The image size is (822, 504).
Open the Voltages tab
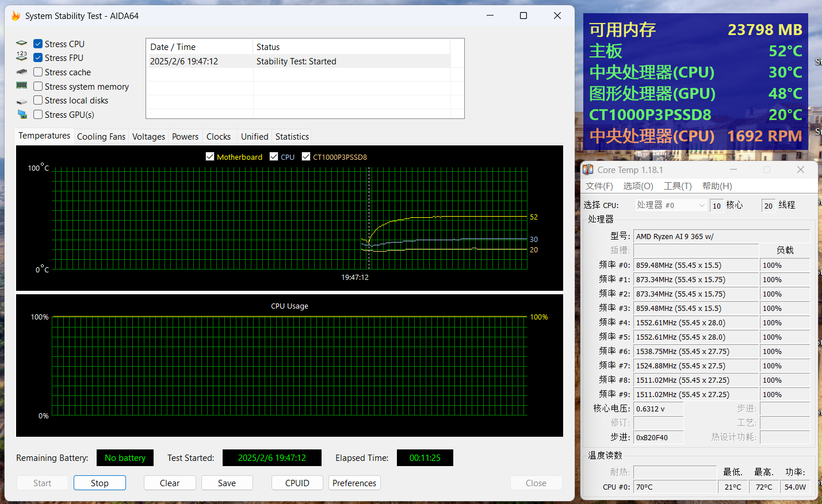tap(148, 137)
